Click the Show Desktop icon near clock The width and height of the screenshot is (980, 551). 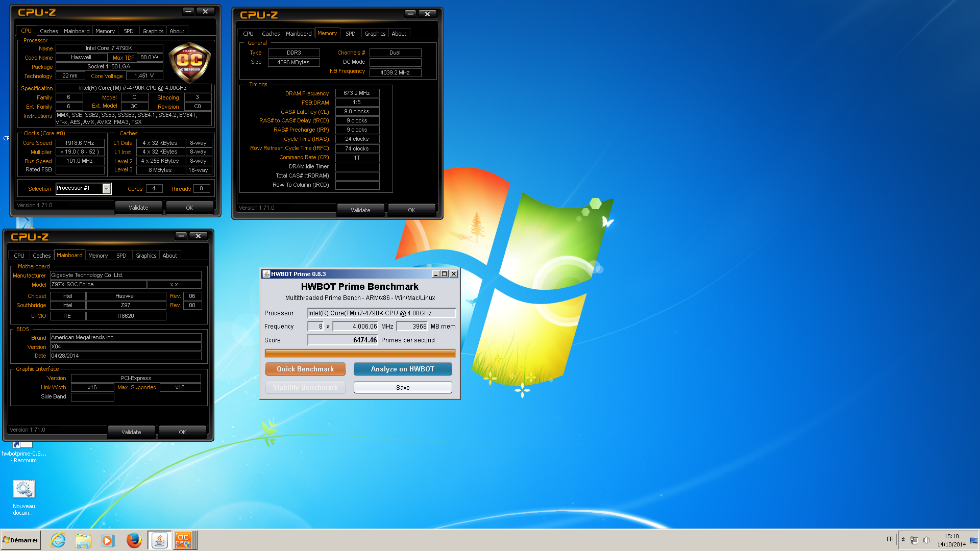[x=974, y=540]
